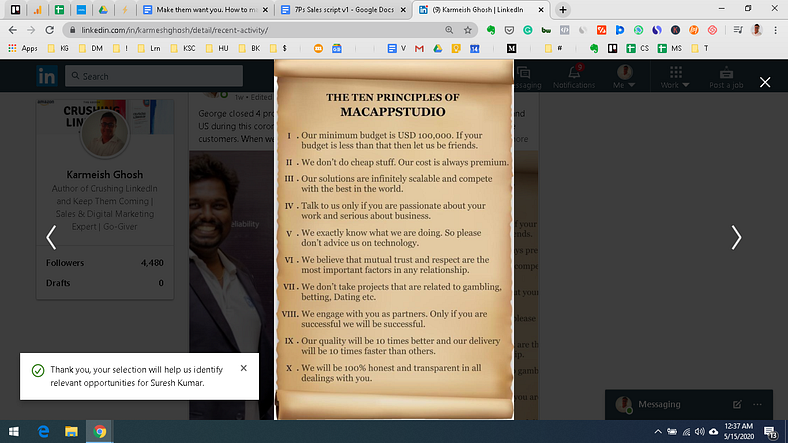Open Evernote Web Clipper extension
This screenshot has height=443, width=788.
pyautogui.click(x=491, y=30)
